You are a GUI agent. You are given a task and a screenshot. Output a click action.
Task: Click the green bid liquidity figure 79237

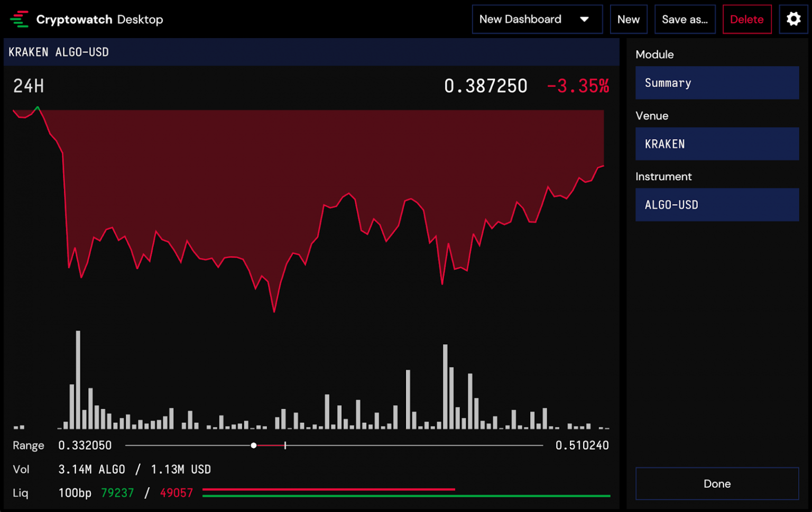point(117,492)
